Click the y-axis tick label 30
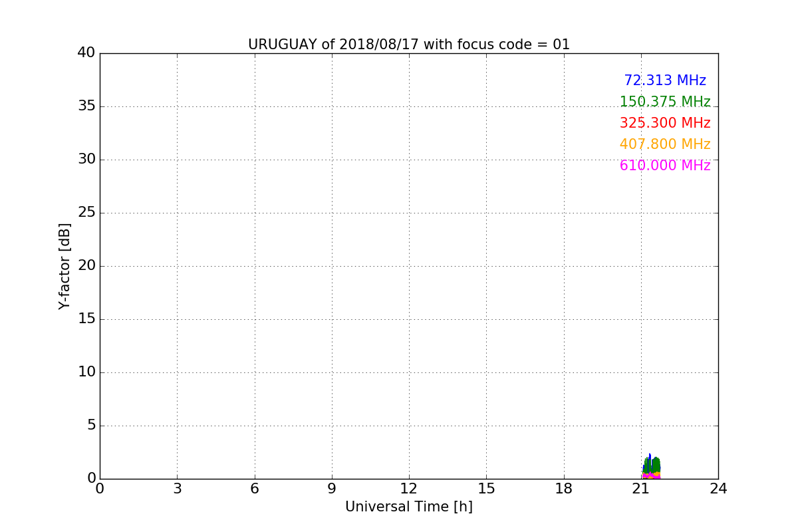This screenshot has height=532, width=798. (x=86, y=159)
